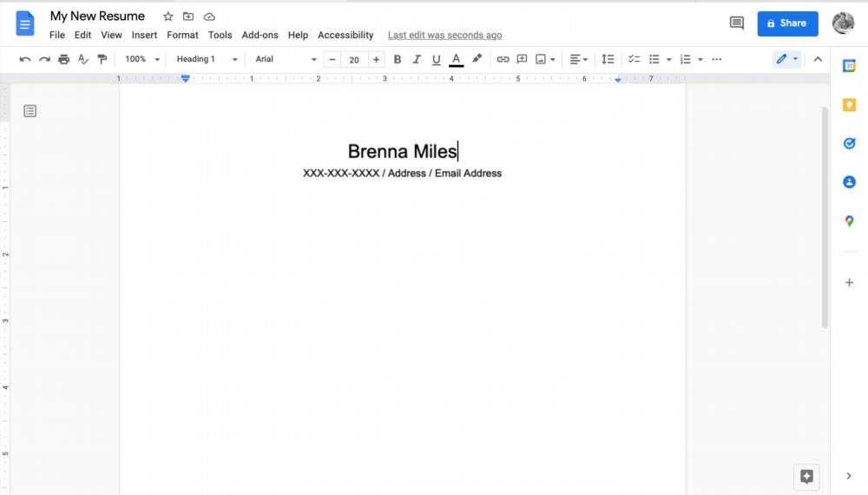
Task: Open the Insert menu
Action: click(144, 36)
